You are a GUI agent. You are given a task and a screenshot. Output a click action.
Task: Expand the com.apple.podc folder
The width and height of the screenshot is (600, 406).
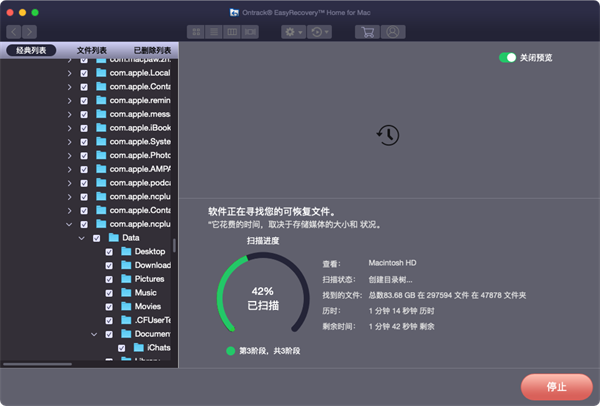tap(69, 183)
